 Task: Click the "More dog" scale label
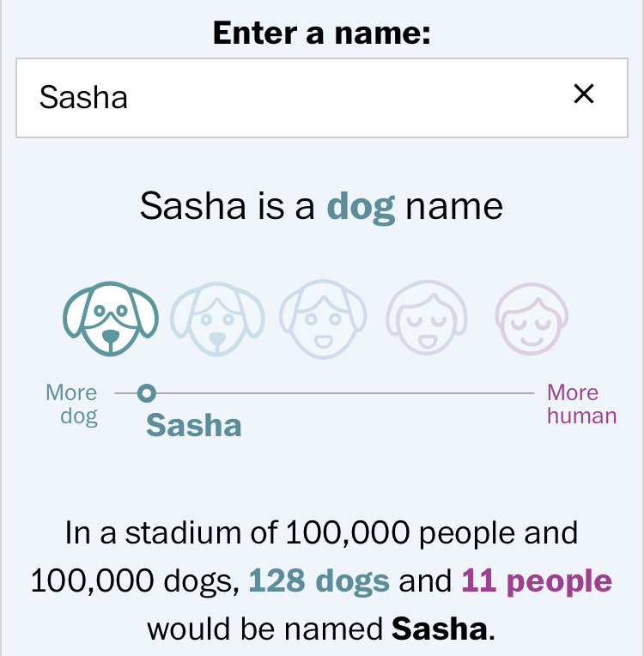71,404
